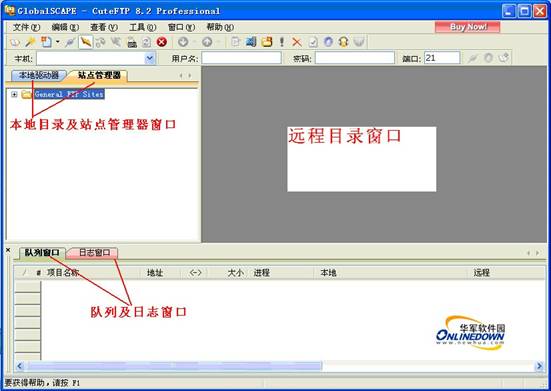Image resolution: width=551 pixels, height=391 pixels.
Task: Open the 窗口 menu
Action: [181, 27]
